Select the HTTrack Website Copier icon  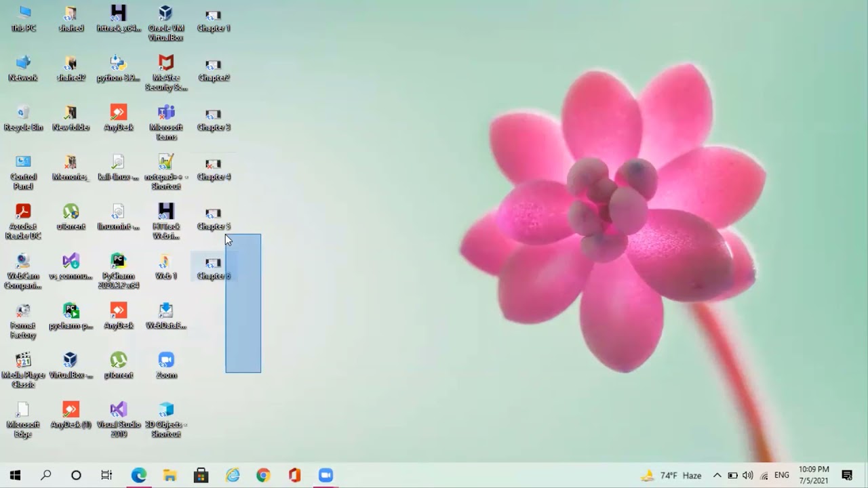[166, 222]
